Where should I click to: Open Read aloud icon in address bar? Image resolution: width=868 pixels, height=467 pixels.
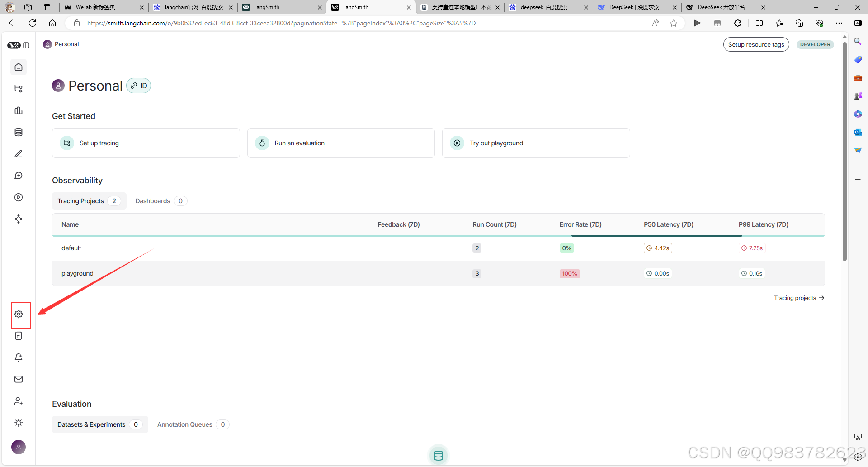(656, 23)
